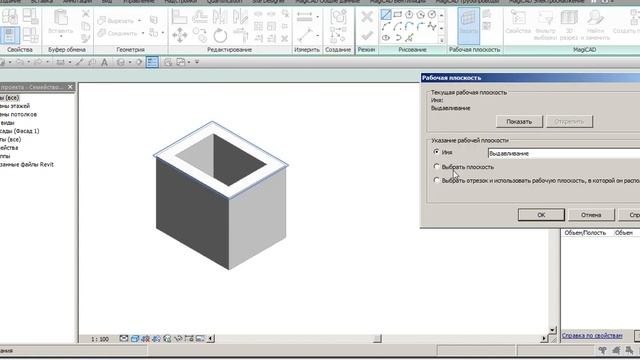Select the Rotate tool in Editing panel

220,36
